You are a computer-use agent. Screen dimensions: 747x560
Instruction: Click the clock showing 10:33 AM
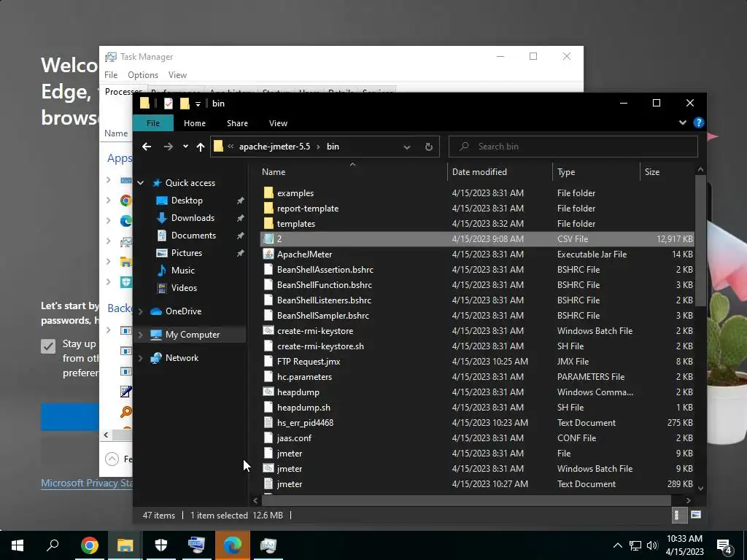[684, 539]
